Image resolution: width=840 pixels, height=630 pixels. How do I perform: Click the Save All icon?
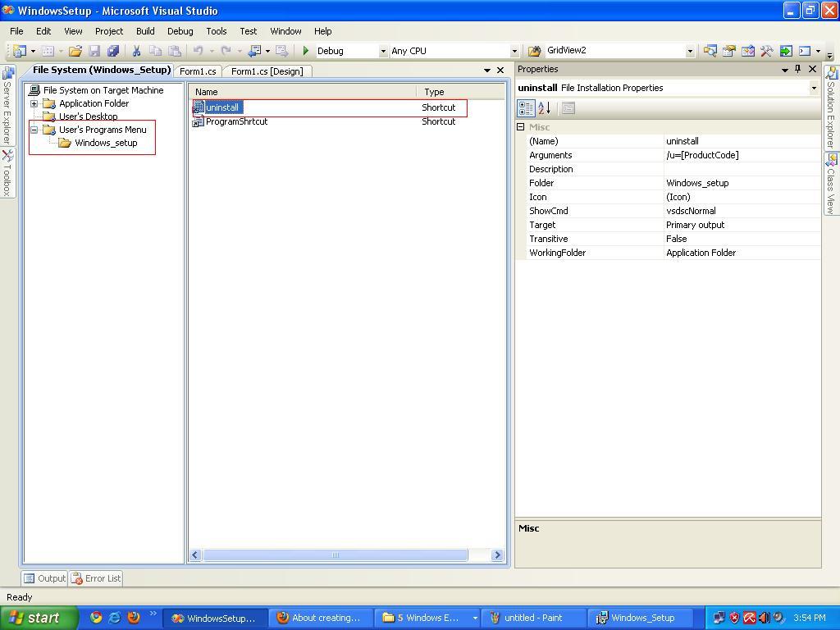[113, 51]
